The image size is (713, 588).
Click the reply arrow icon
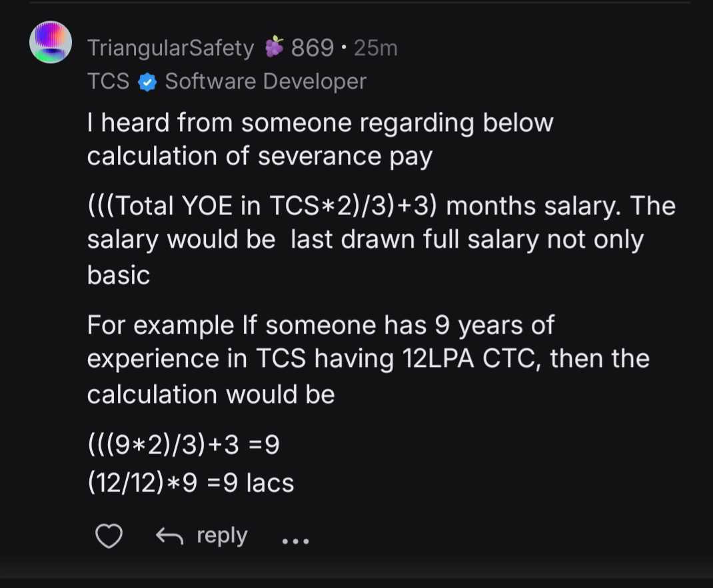tap(168, 536)
